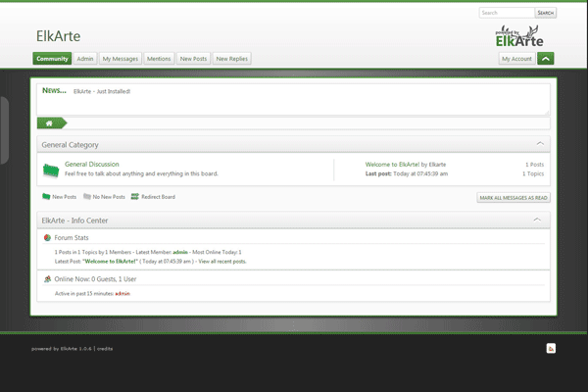Click the ElkArte logo at top right
This screenshot has width=588, height=392.
coord(518,37)
